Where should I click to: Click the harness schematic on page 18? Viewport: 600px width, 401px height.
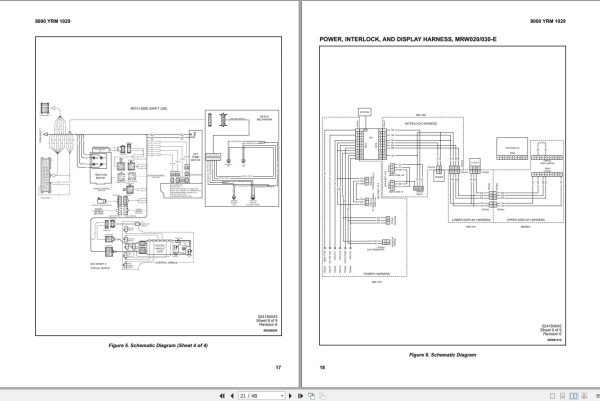[442, 196]
